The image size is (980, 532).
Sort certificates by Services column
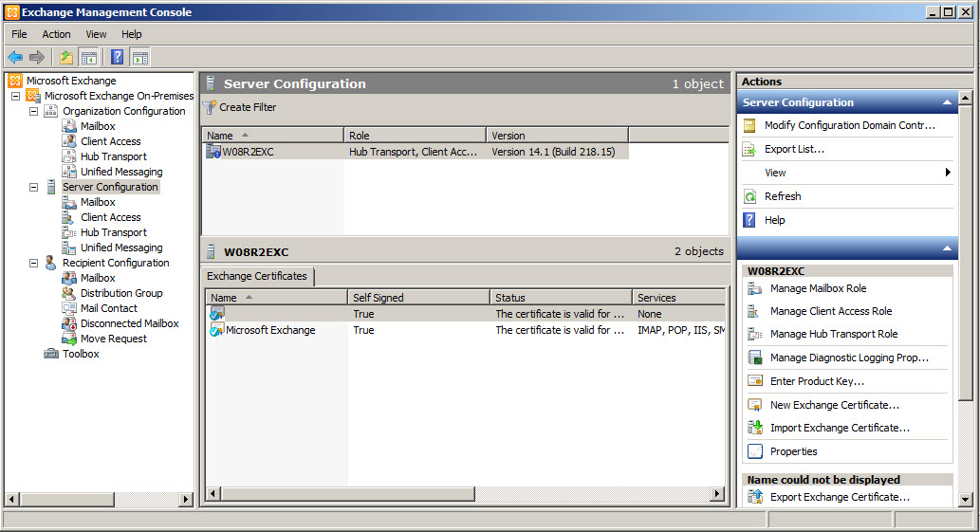(x=678, y=298)
